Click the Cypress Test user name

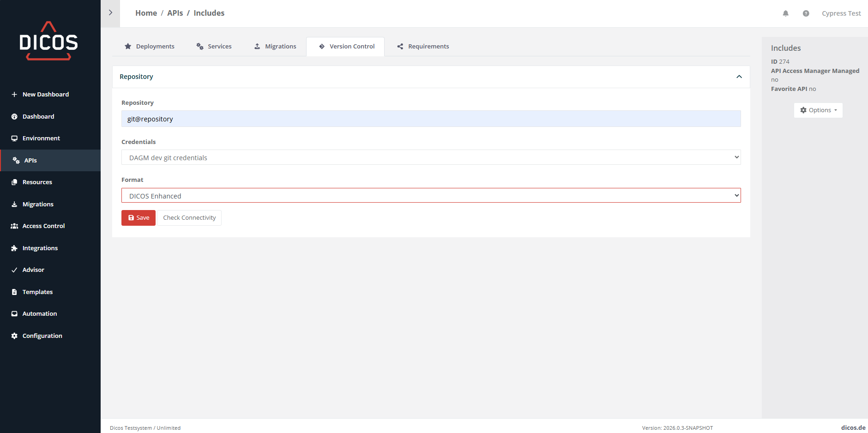point(841,13)
